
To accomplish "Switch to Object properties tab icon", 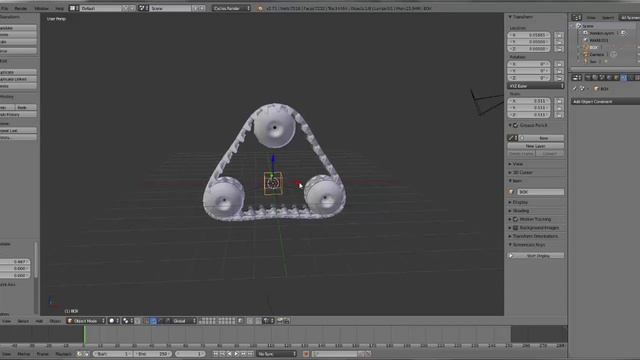I will click(617, 78).
